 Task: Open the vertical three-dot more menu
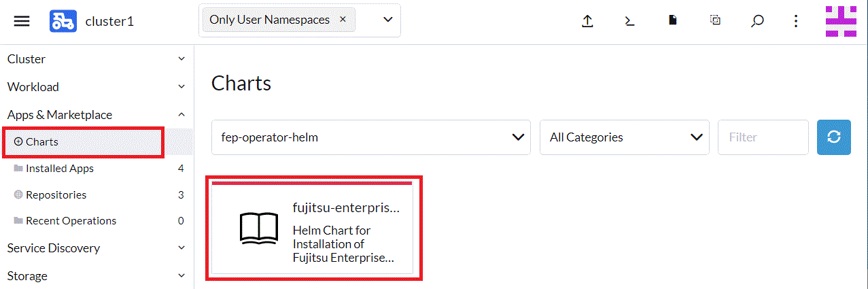796,21
